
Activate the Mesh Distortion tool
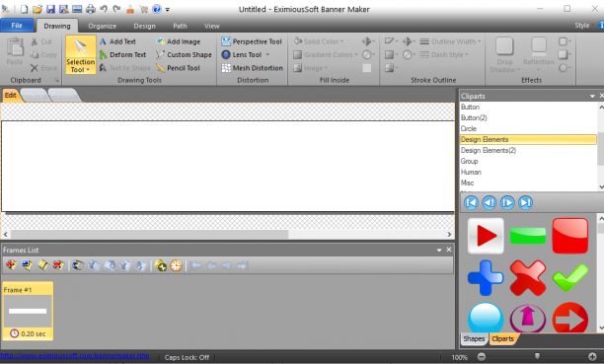click(252, 68)
